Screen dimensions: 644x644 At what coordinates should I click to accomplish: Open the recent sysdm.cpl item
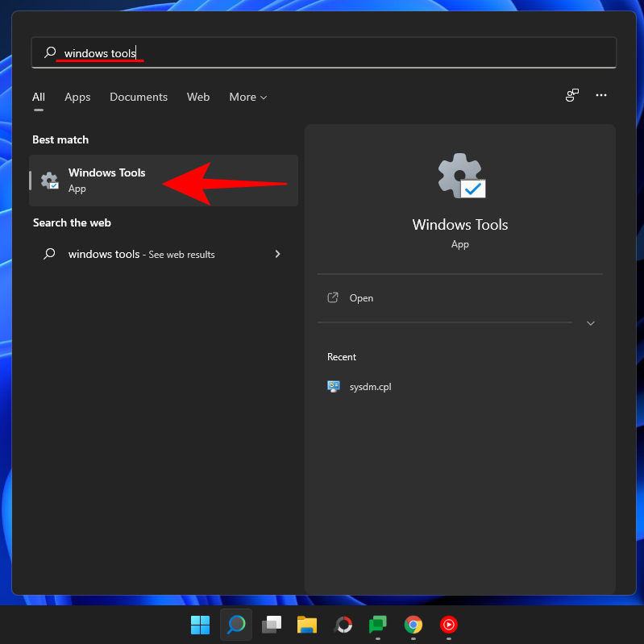click(x=370, y=387)
